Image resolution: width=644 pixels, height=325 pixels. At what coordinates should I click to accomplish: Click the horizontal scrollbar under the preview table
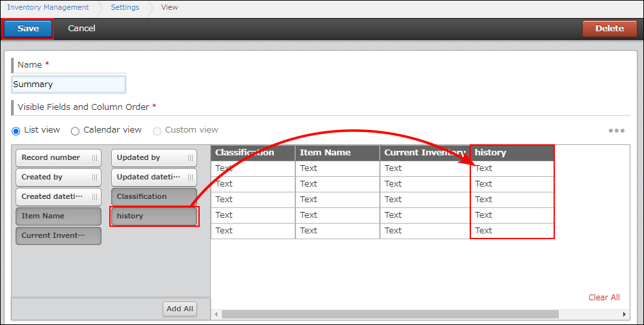390,315
